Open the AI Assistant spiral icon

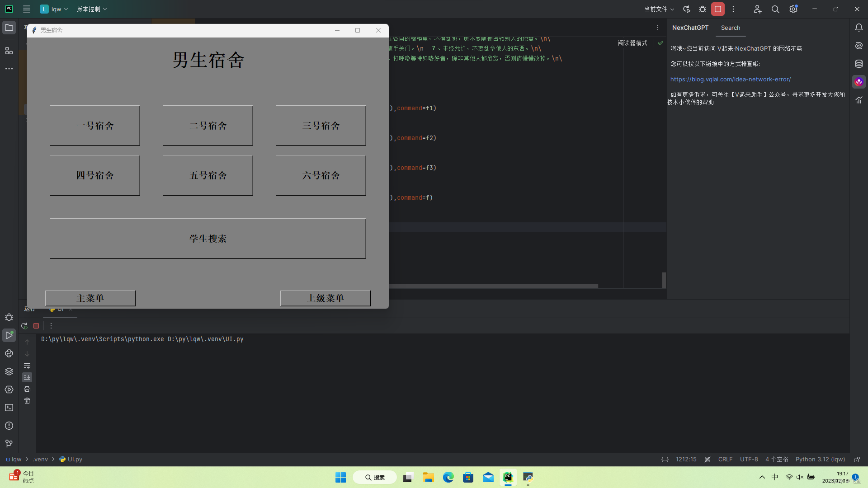859,46
